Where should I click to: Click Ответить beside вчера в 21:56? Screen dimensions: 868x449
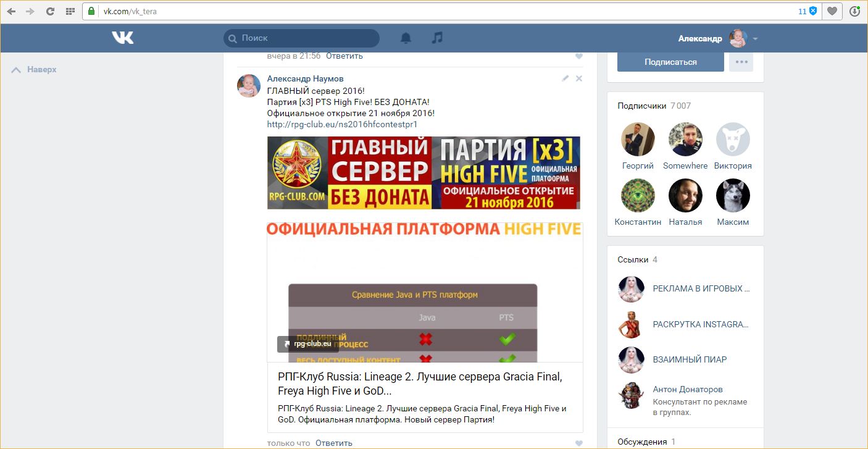pyautogui.click(x=344, y=56)
